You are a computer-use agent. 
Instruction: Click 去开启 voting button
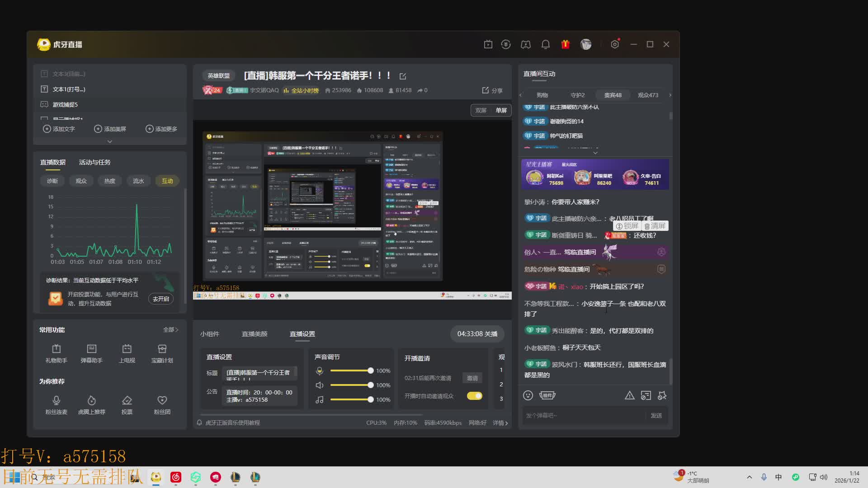(160, 299)
